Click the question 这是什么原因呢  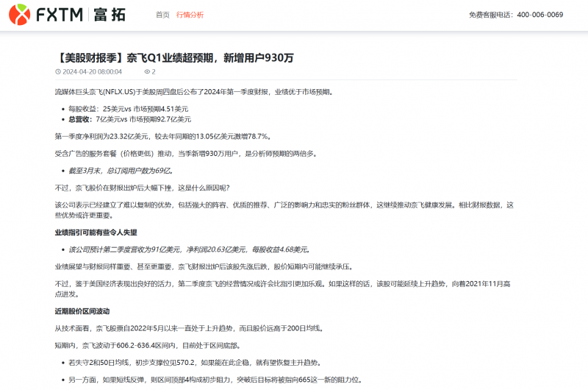pos(204,188)
